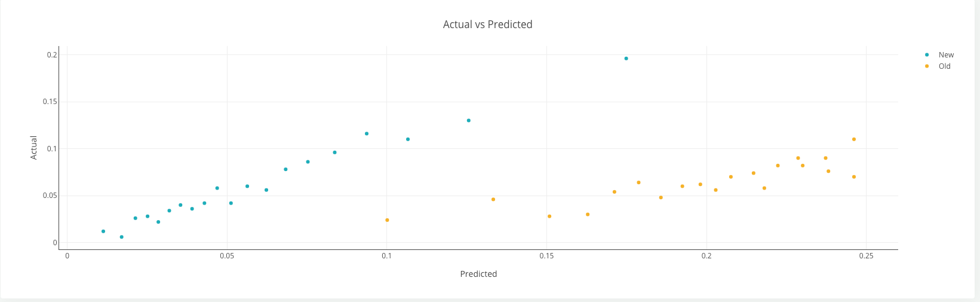Click the Old point at predicted 0.1
The height and width of the screenshot is (302, 980).
click(x=387, y=220)
